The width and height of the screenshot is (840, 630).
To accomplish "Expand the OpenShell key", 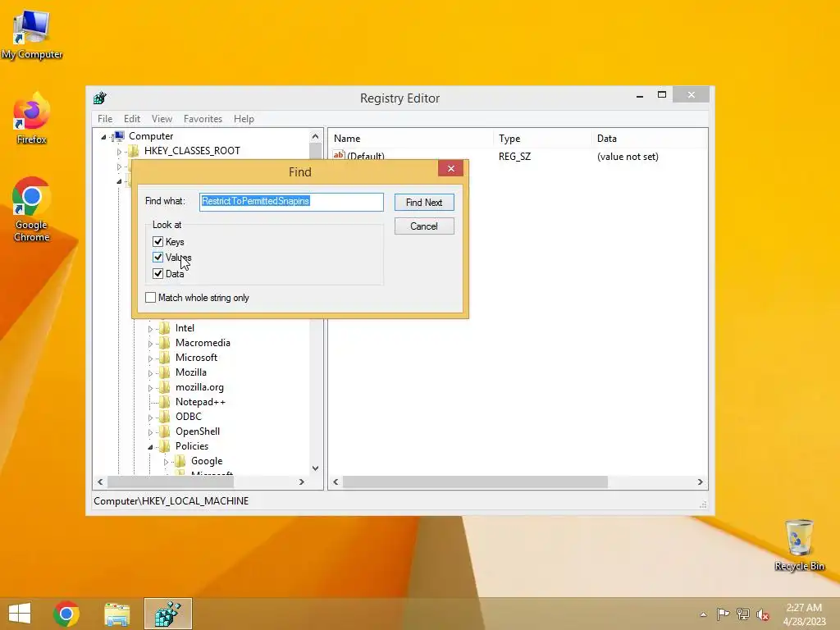I will coord(151,431).
